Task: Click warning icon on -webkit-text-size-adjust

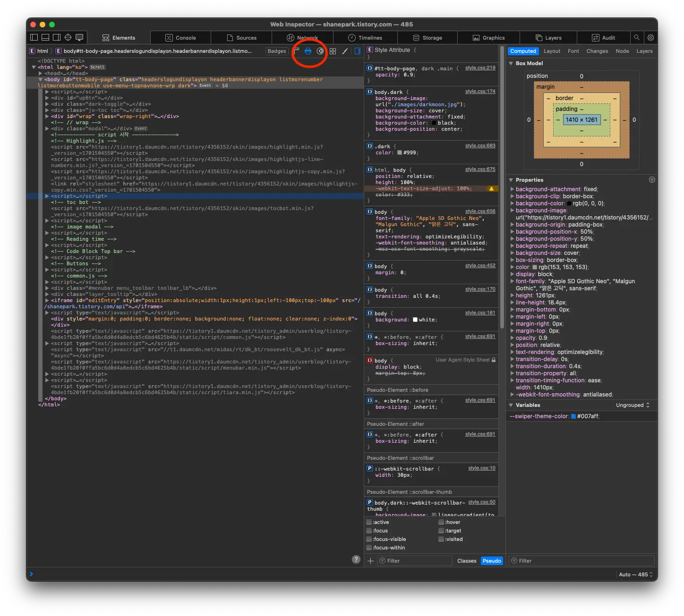Action: [x=491, y=188]
